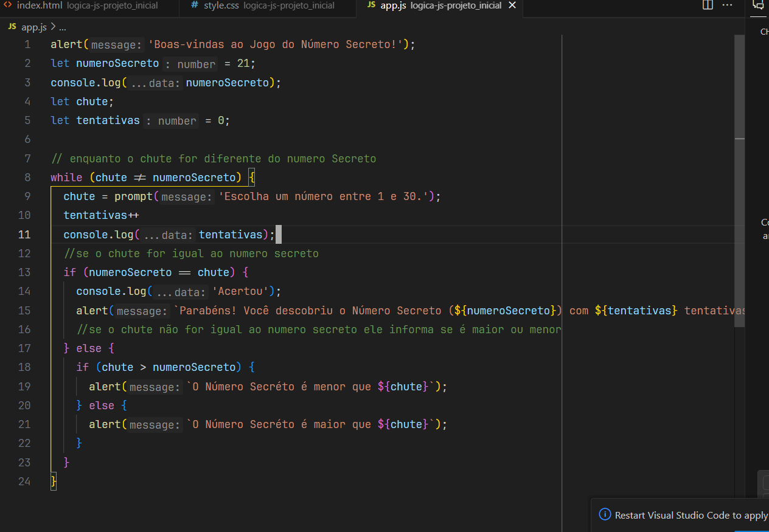The height and width of the screenshot is (532, 769).
Task: Click the Split Editor Right icon
Action: tap(708, 5)
